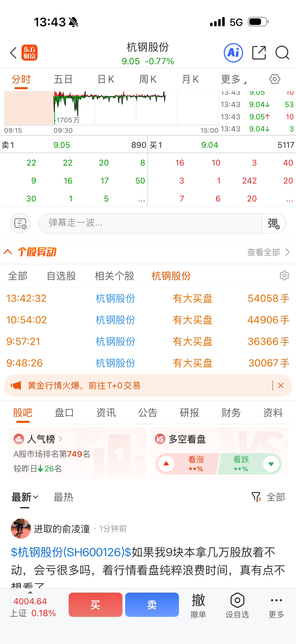Tap the back arrow icon
Viewport: 296px width, 644px height.
13,53
